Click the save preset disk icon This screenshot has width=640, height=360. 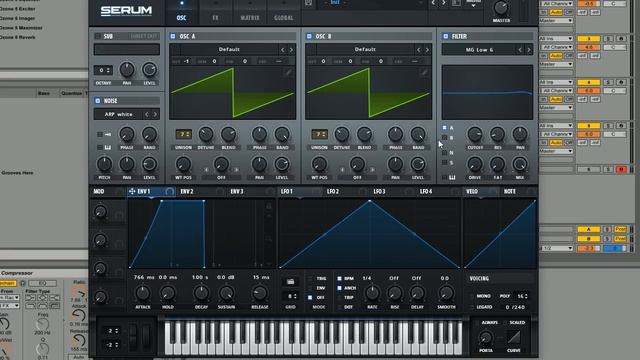pyautogui.click(x=309, y=3)
